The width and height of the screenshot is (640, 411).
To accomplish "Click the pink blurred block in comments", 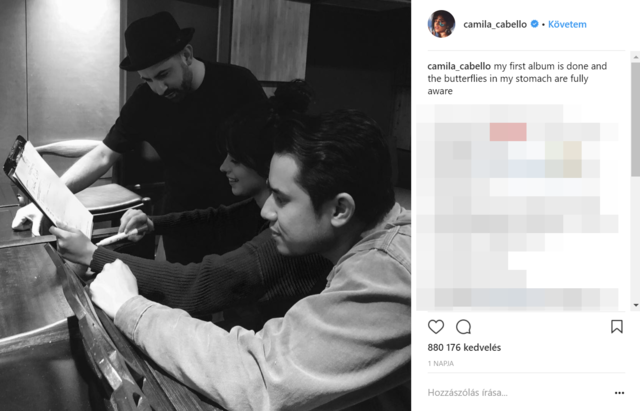I will (x=508, y=132).
